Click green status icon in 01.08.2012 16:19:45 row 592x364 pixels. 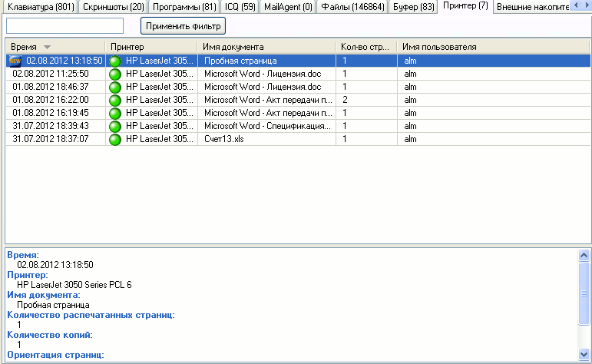point(115,113)
